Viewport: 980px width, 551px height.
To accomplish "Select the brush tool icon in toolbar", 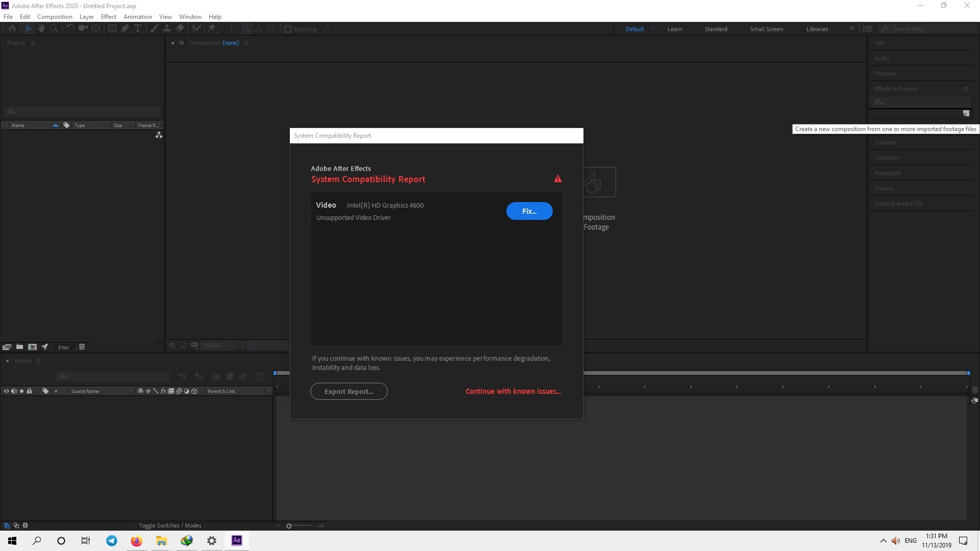I will point(154,28).
